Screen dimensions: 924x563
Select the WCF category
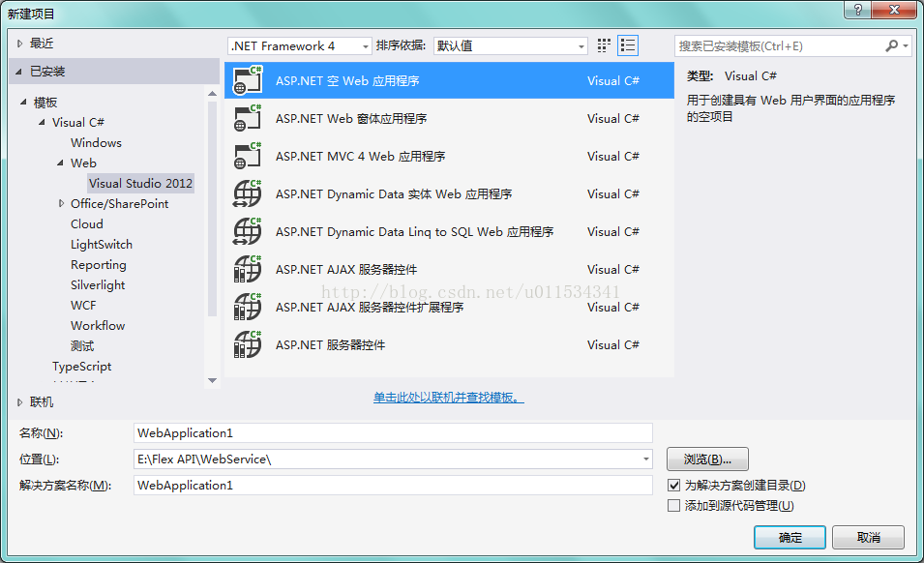pyautogui.click(x=83, y=305)
